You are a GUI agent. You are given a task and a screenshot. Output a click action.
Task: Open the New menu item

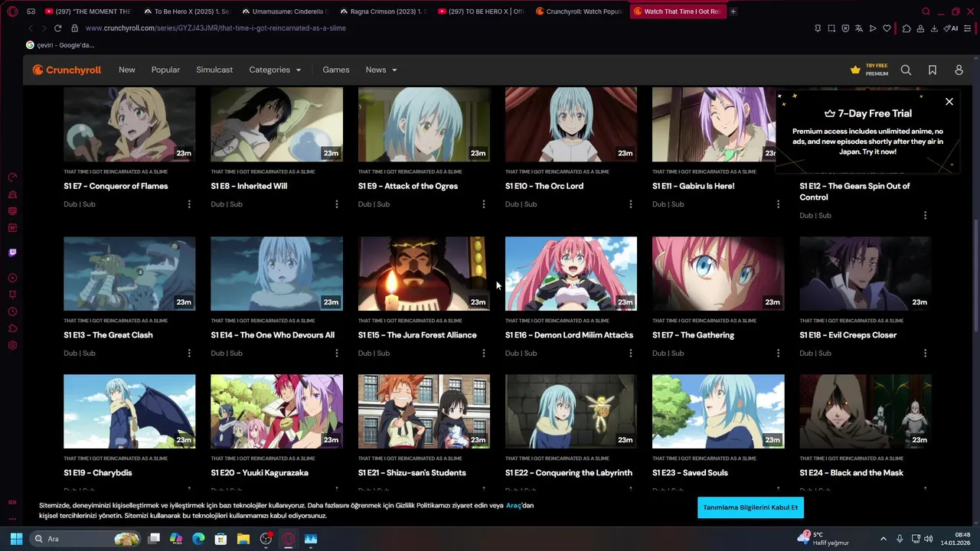click(127, 70)
